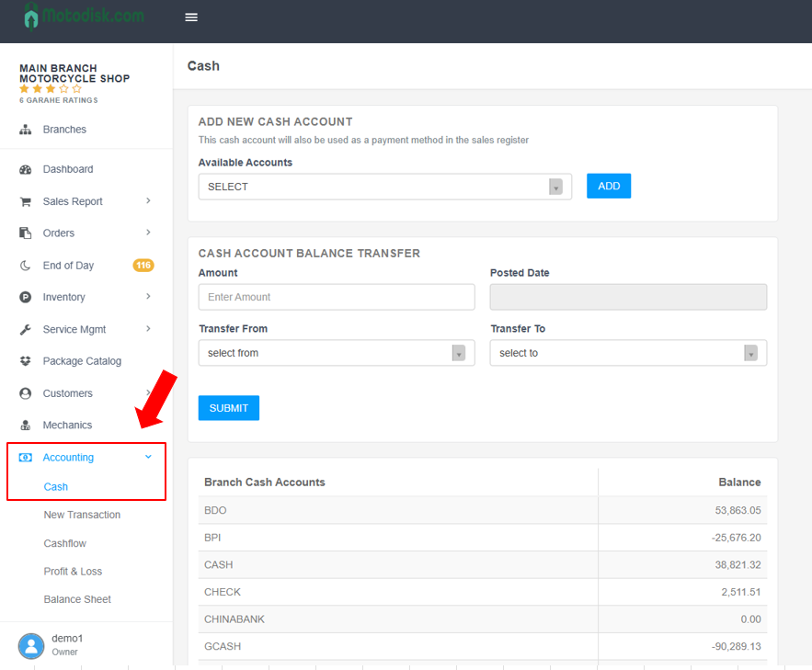The height and width of the screenshot is (670, 812).
Task: Open the Available Accounts dropdown
Action: coord(384,187)
